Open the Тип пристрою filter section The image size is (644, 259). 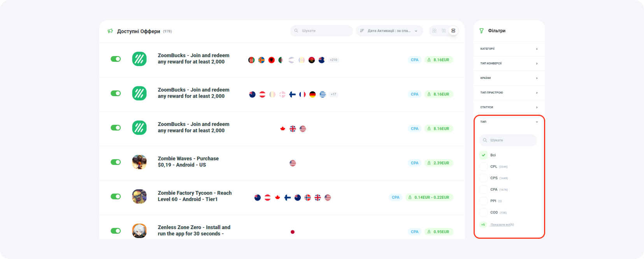pyautogui.click(x=509, y=93)
